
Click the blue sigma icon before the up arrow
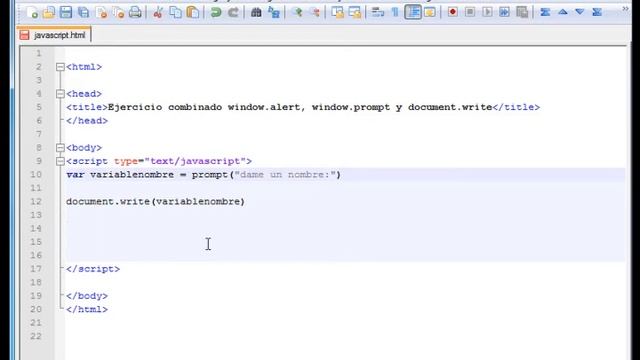click(x=545, y=12)
